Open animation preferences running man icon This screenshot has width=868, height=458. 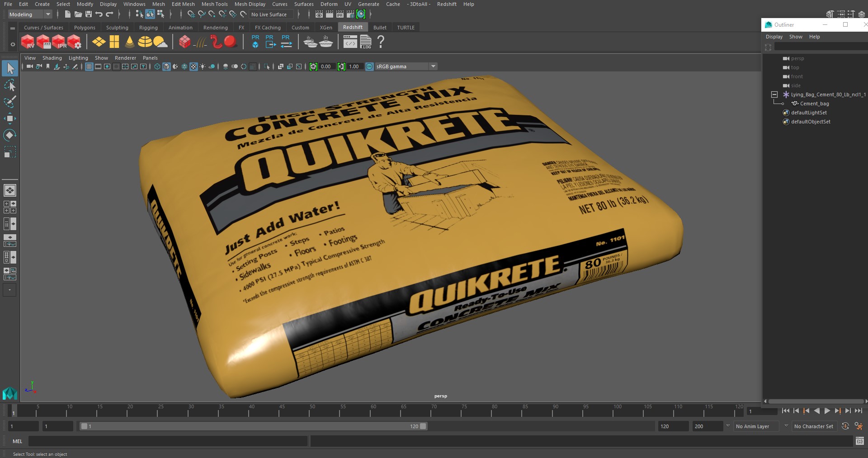(859, 426)
